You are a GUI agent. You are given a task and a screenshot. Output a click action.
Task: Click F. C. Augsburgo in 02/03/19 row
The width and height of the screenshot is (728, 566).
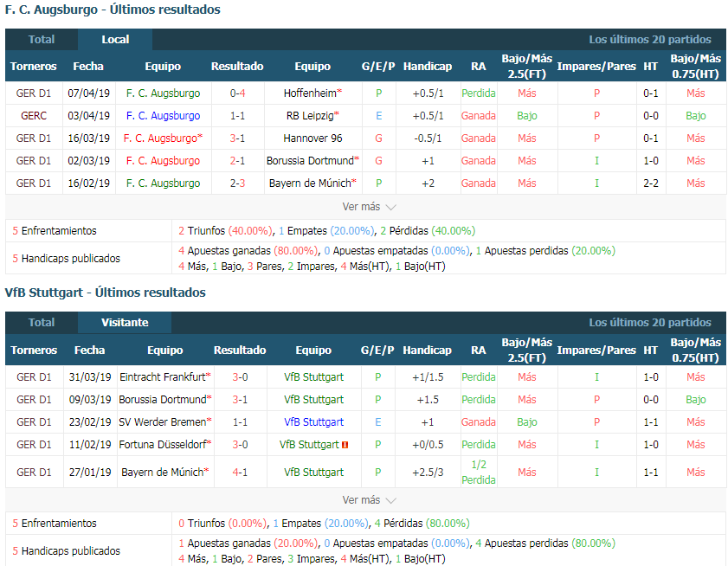[163, 161]
